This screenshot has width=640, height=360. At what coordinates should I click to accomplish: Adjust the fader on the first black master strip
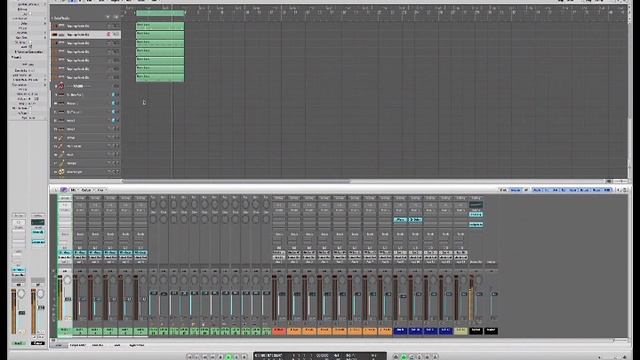[479, 294]
